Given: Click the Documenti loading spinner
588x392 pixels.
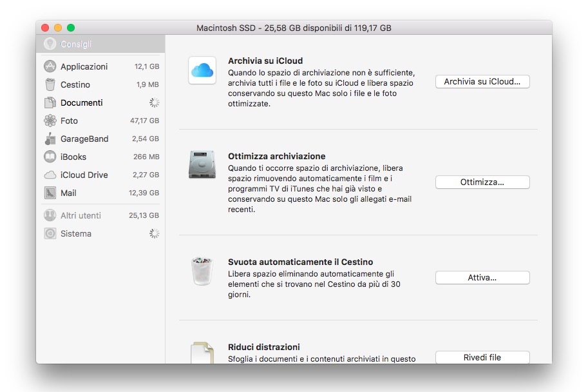Looking at the screenshot, I should click(154, 103).
